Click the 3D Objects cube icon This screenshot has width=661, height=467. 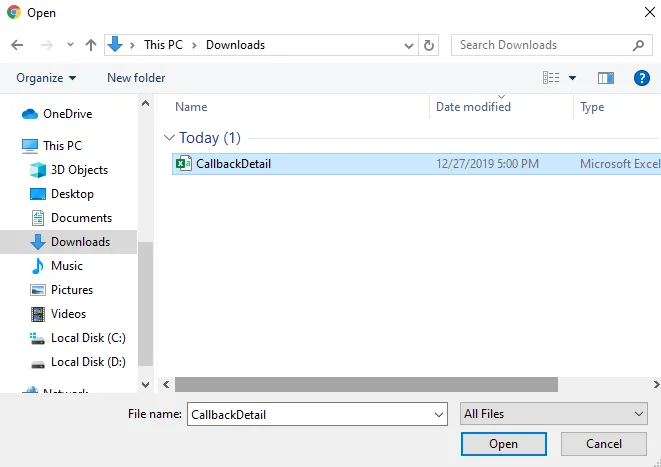click(38, 170)
